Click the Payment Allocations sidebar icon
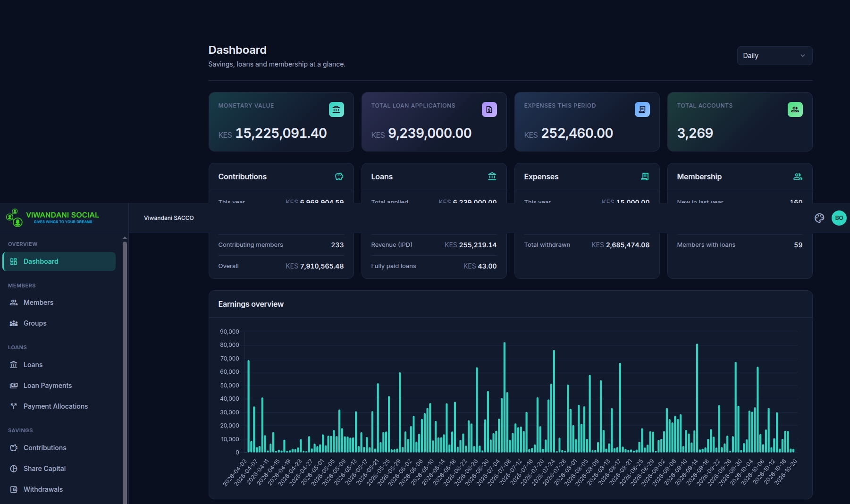Image resolution: width=850 pixels, height=504 pixels. [14, 406]
